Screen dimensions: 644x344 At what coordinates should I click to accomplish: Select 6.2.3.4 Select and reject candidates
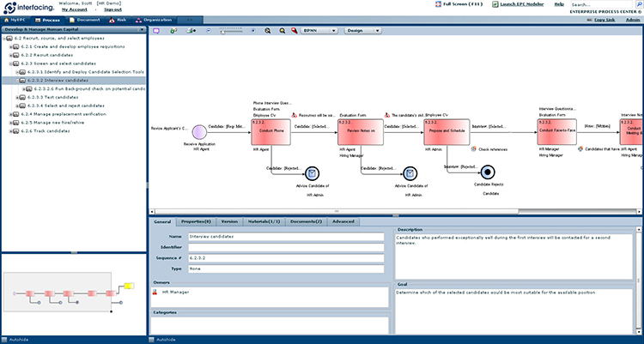[66, 106]
